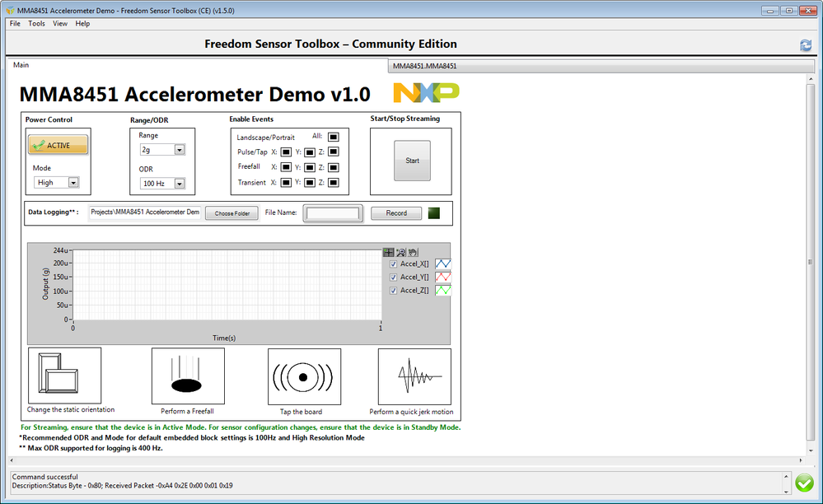Click the Start streaming button
Viewport: 823px width, 504px height.
pyautogui.click(x=412, y=161)
